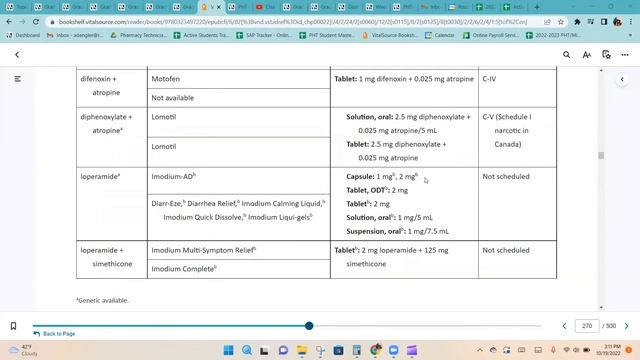Open the Inbox Gmail bookmark
This screenshot has height=360, width=640.
(75, 36)
